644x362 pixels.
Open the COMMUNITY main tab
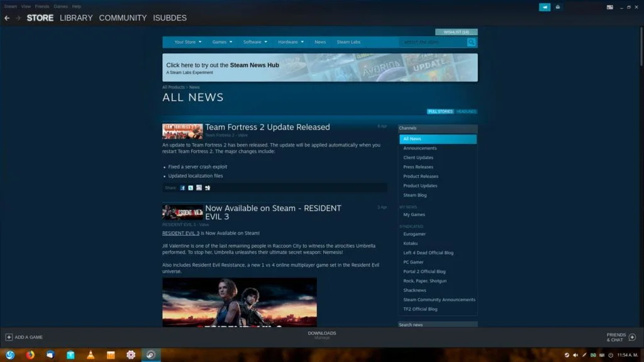[123, 18]
